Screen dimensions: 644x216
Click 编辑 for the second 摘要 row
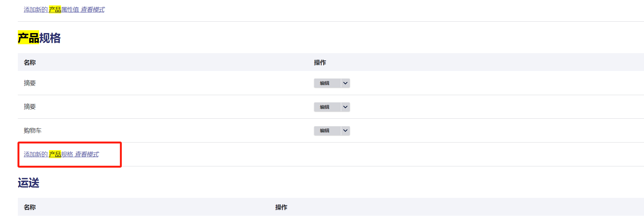pyautogui.click(x=327, y=107)
